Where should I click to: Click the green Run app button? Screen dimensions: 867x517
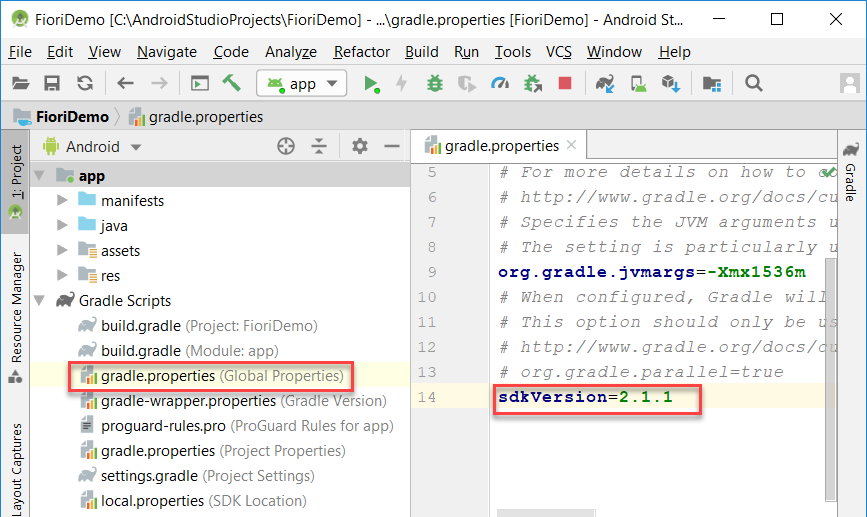[x=371, y=84]
